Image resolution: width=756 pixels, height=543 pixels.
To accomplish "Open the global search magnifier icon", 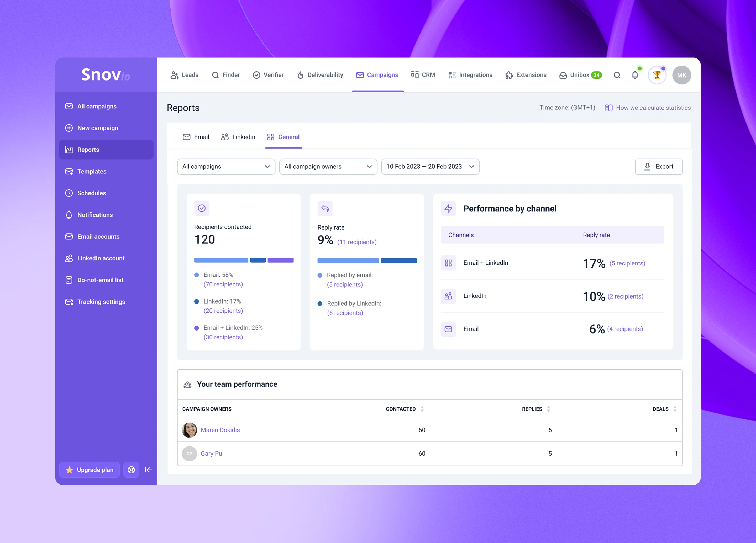I will tap(617, 75).
